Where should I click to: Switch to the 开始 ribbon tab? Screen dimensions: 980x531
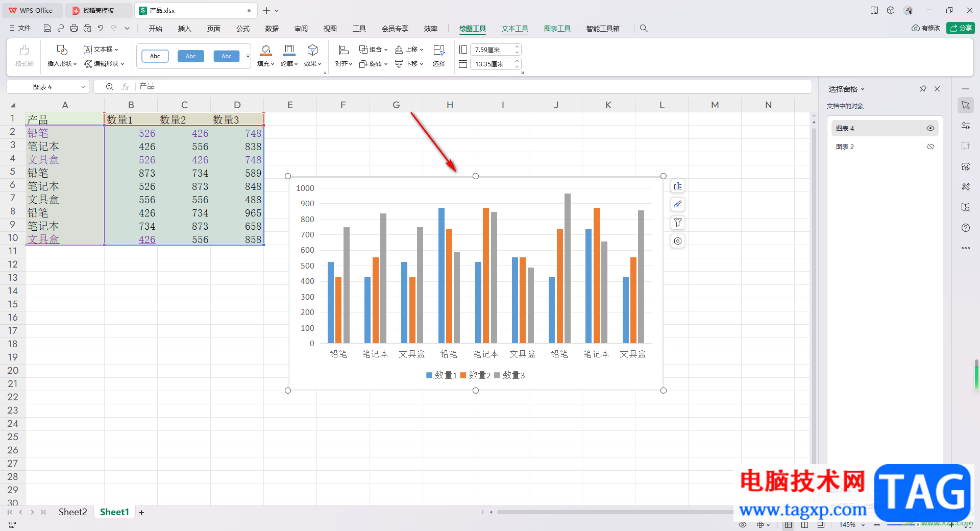pyautogui.click(x=156, y=29)
